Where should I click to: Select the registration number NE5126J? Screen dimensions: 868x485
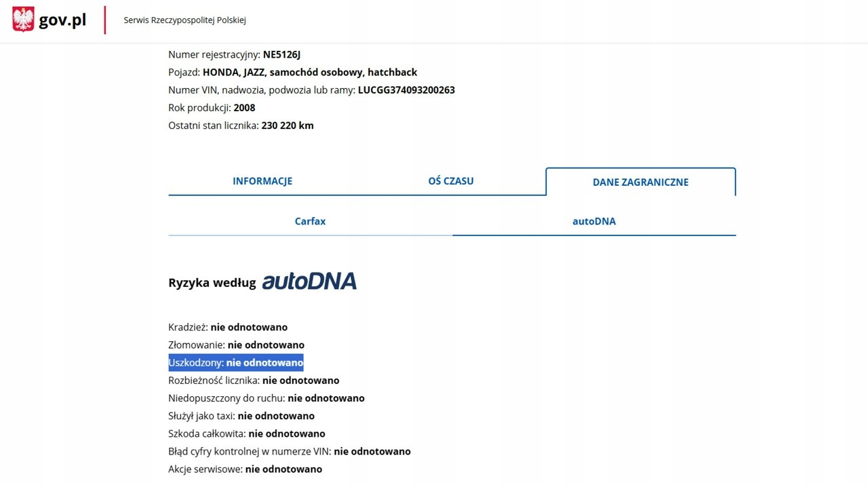(x=281, y=54)
